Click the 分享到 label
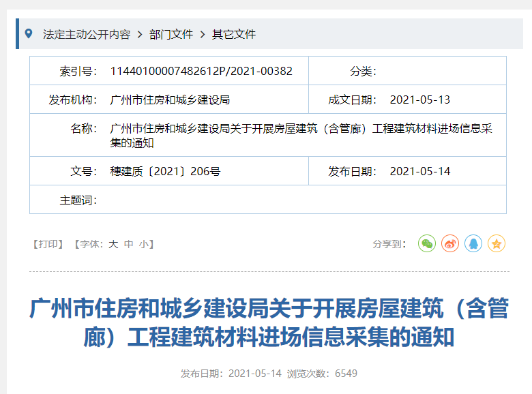Screen dimensions: 532x394 (389, 244)
